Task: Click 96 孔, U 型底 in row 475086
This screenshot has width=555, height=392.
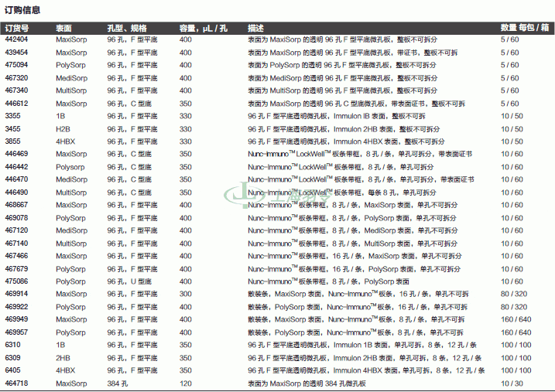Action: click(x=129, y=281)
